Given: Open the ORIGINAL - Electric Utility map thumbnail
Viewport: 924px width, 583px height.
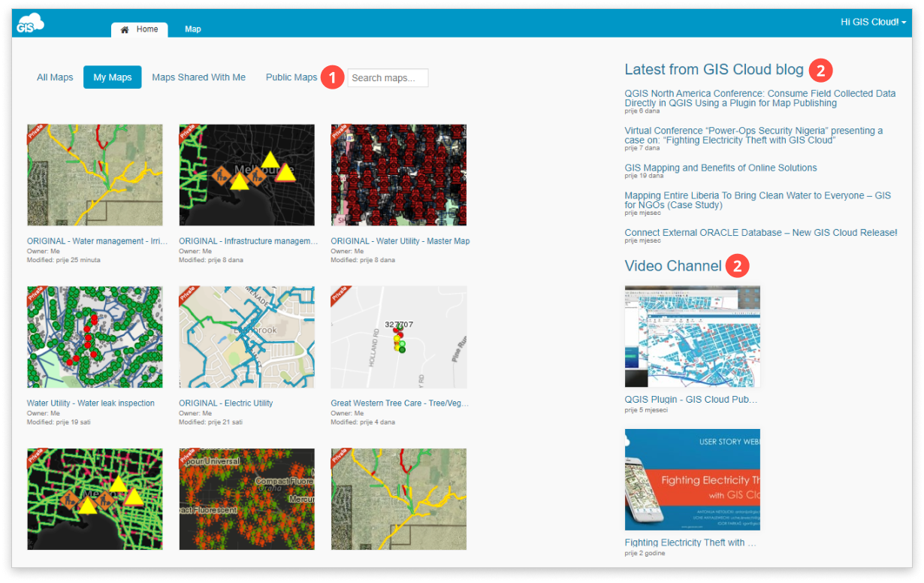Looking at the screenshot, I should coord(246,337).
